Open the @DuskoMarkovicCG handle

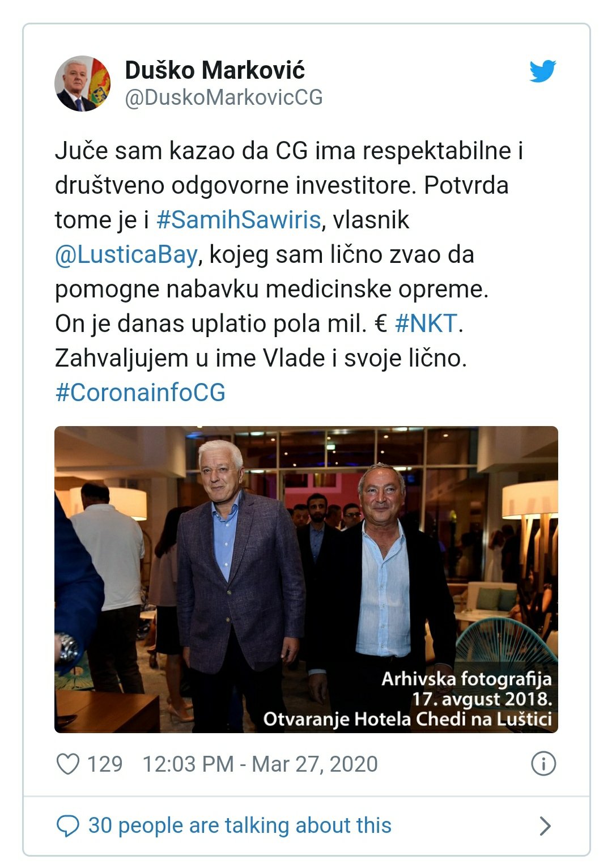pos(224,97)
